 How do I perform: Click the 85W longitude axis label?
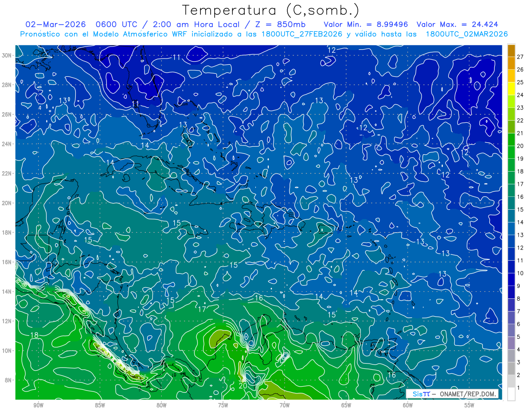tap(100, 406)
